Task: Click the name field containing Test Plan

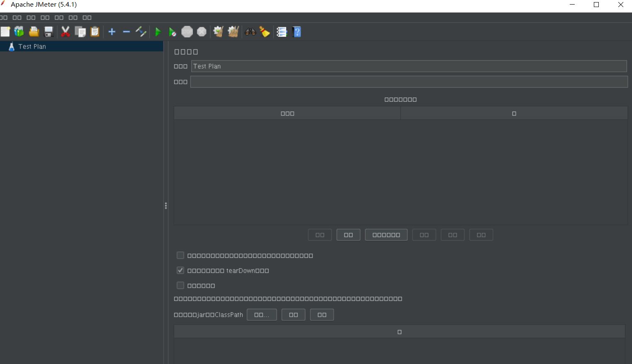Action: [409, 66]
